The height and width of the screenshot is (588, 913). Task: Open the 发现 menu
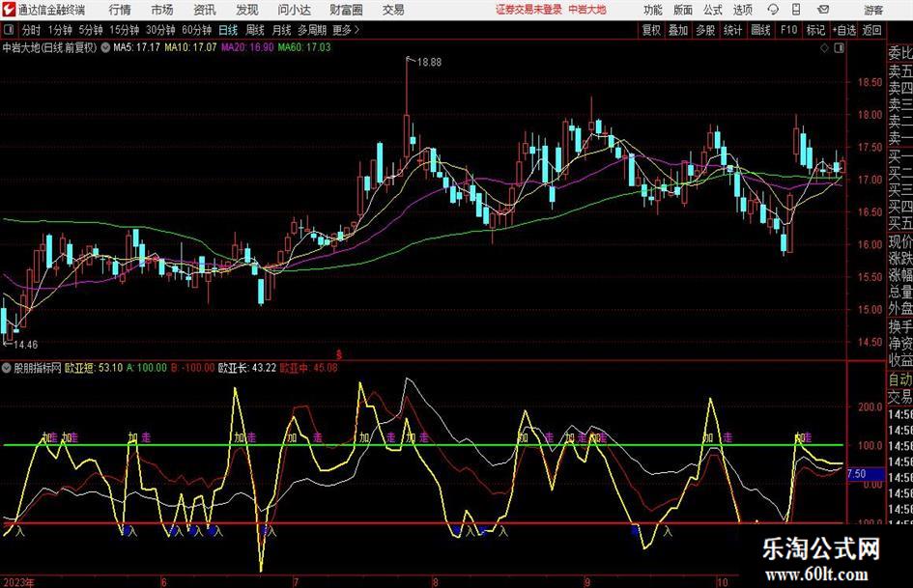[247, 10]
